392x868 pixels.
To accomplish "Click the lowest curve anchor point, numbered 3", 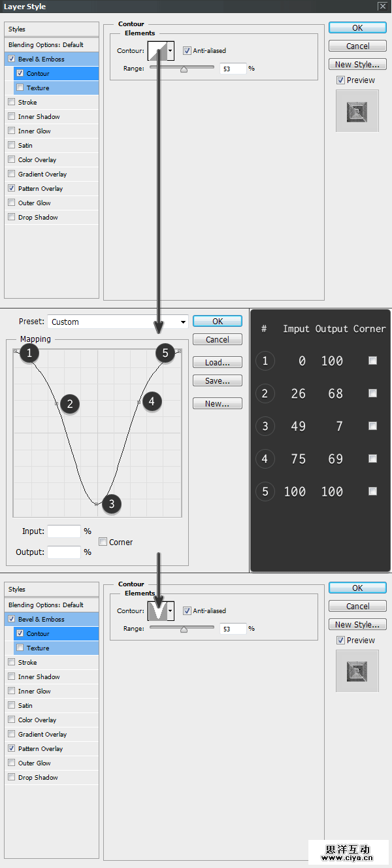I will click(x=97, y=505).
